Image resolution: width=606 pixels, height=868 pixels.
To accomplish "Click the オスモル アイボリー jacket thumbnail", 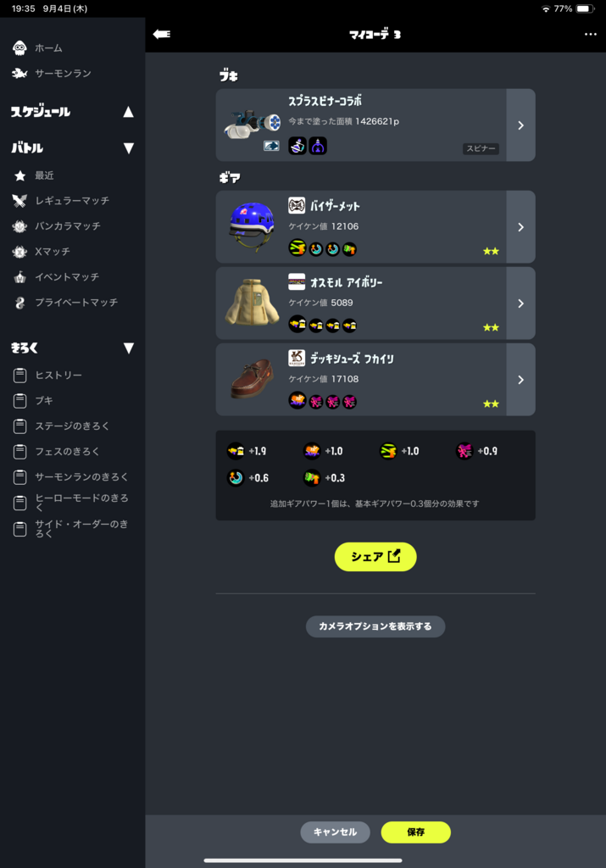I will [x=252, y=303].
